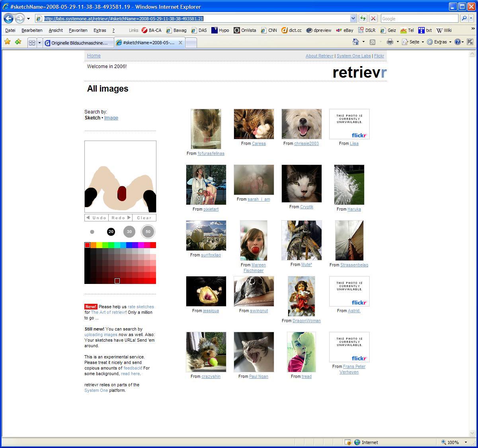This screenshot has height=448, width=478.
Task: Open the Favorites Center star icon
Action: (7, 42)
